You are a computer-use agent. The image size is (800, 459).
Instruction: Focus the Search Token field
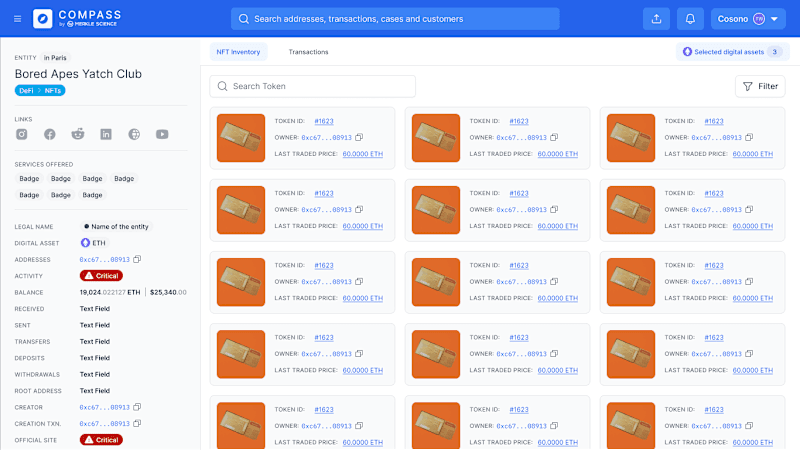[x=312, y=86]
